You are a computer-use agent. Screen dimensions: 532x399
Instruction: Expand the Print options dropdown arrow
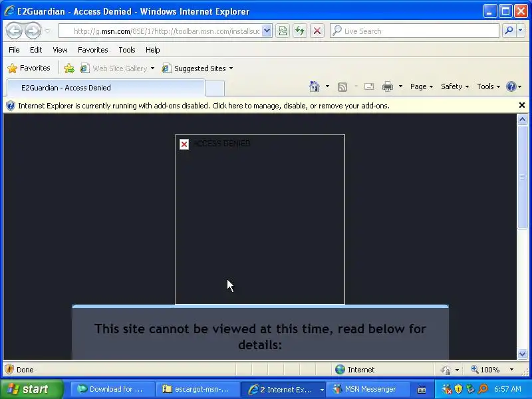click(x=401, y=86)
